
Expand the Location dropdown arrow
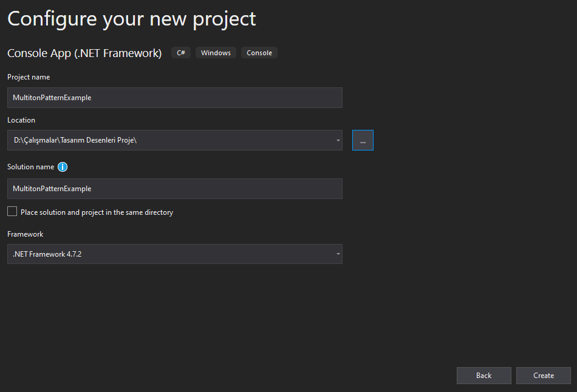338,140
